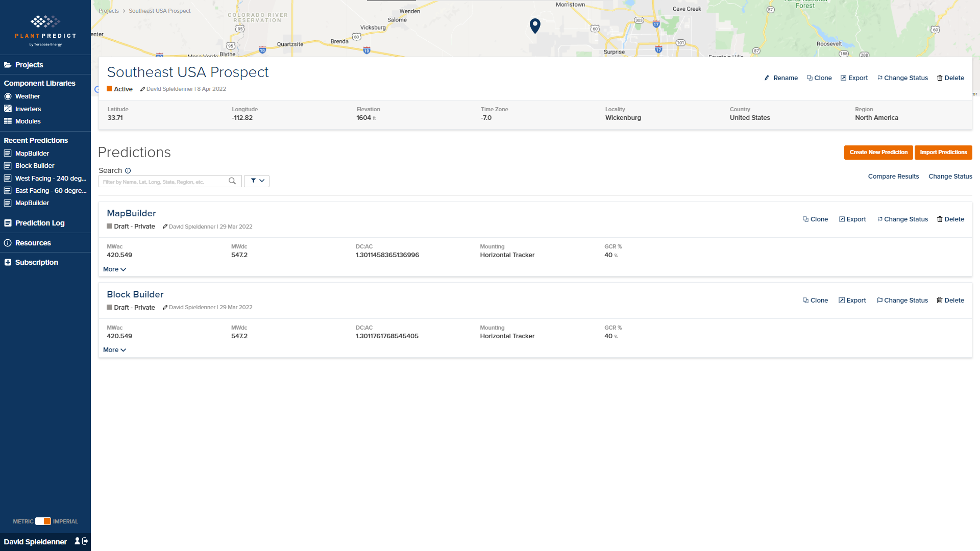
Task: Click the orange Active status indicator
Action: 109,89
